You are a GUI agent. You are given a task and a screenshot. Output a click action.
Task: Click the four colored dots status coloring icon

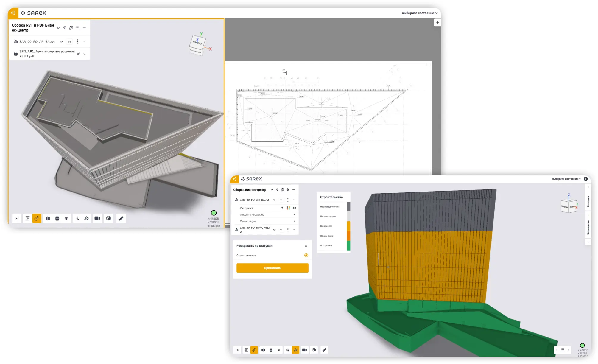pyautogui.click(x=288, y=208)
